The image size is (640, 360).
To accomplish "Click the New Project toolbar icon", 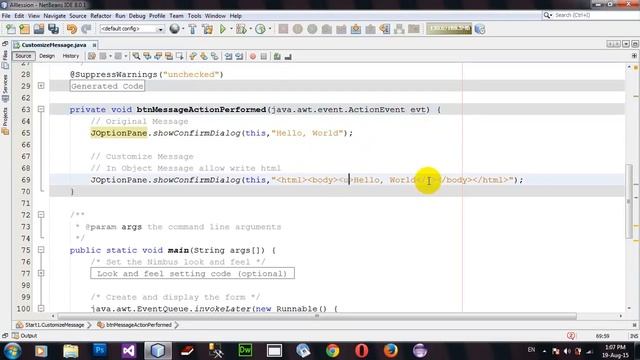I will click(x=24, y=29).
